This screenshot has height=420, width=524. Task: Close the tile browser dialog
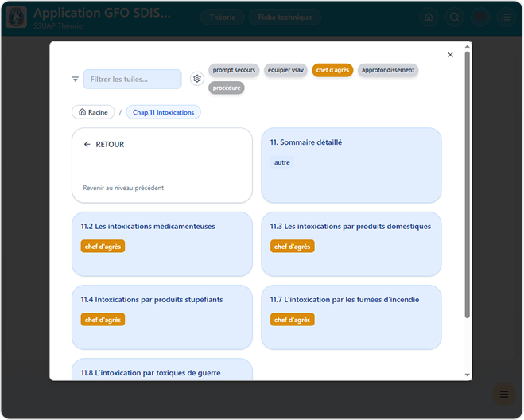(x=450, y=55)
